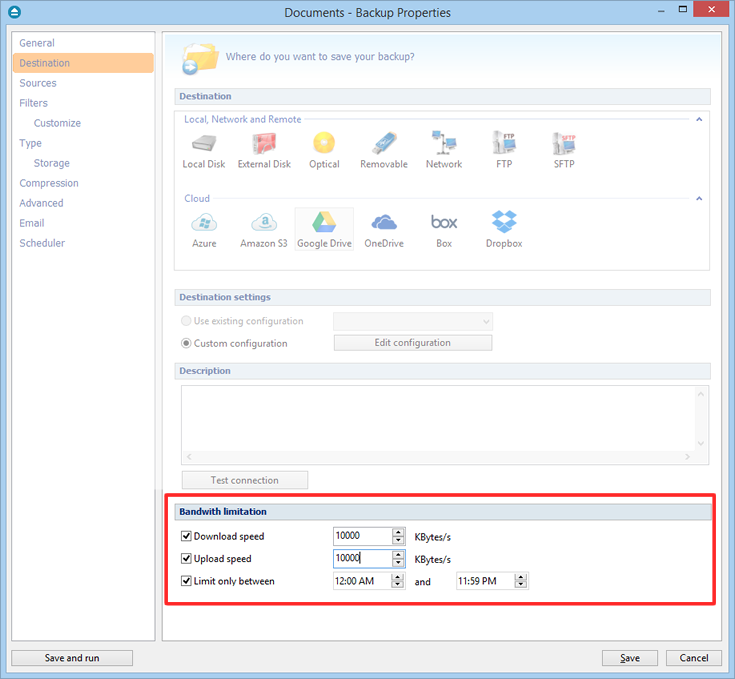This screenshot has width=735, height=679.
Task: Go to the Sources page
Action: pos(83,83)
